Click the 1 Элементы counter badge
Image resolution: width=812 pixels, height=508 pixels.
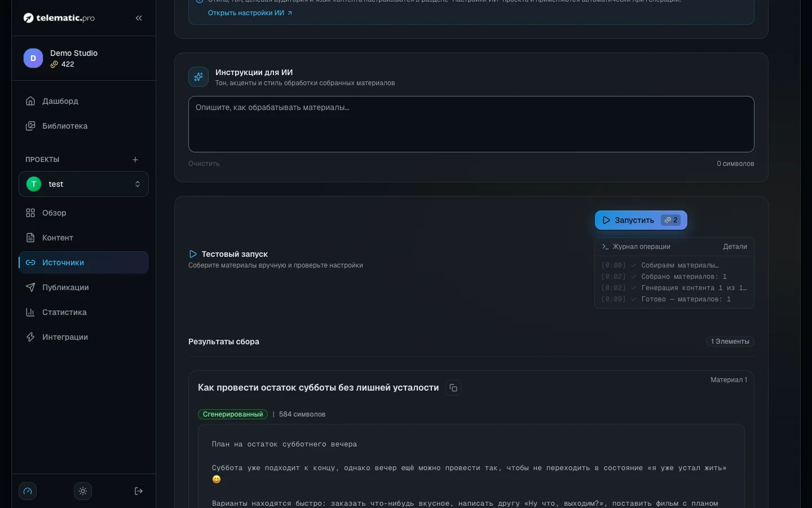730,341
